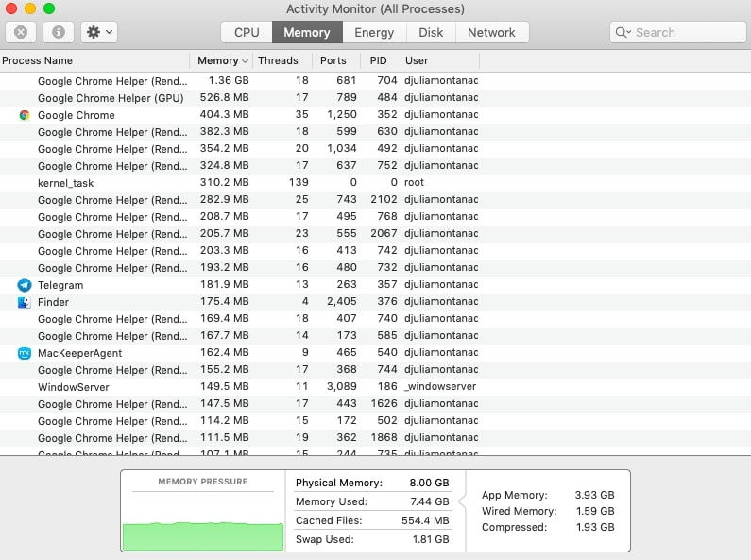Viewport: 751px width, 560px height.
Task: Click the Google Chrome app icon
Action: pyautogui.click(x=25, y=115)
